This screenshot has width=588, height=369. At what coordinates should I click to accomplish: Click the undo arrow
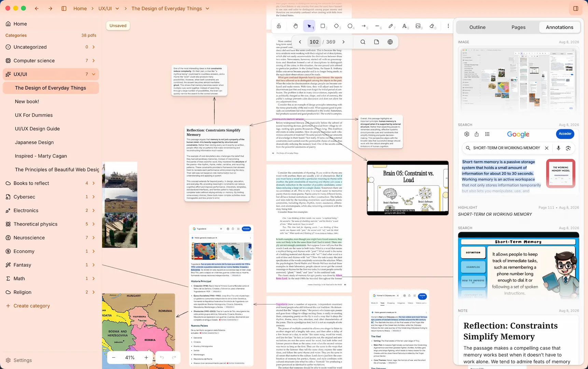(162, 357)
